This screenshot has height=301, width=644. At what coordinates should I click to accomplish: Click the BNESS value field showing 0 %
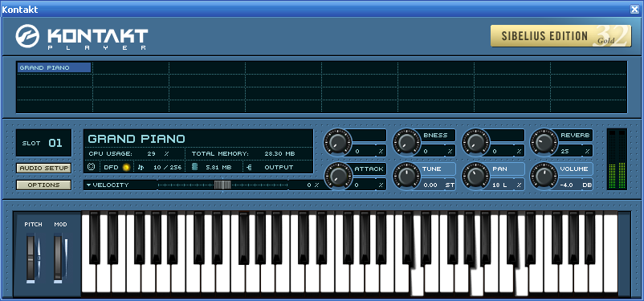pos(438,151)
